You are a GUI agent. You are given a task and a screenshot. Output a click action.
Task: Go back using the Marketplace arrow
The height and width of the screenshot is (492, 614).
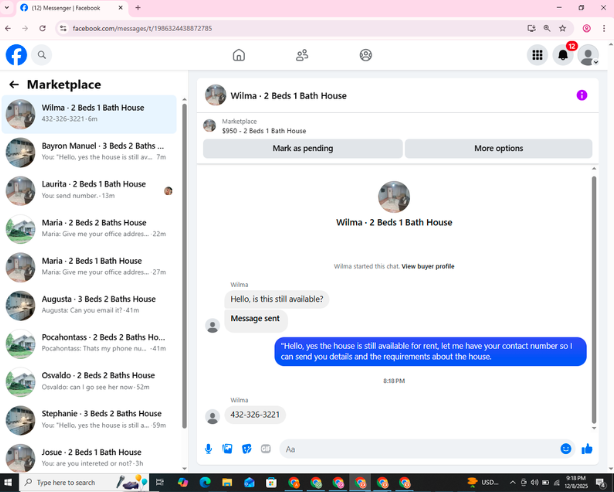(x=14, y=85)
